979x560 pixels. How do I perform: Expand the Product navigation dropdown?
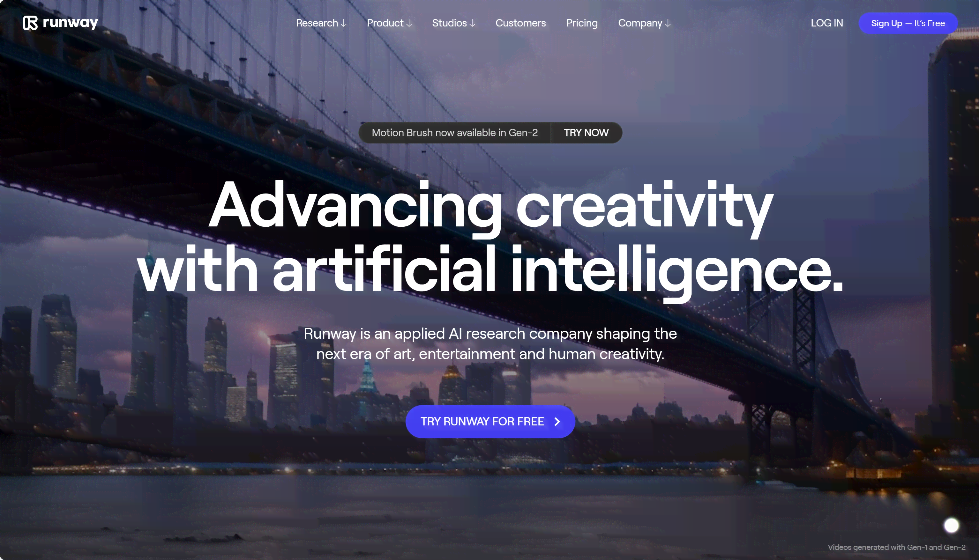click(389, 23)
